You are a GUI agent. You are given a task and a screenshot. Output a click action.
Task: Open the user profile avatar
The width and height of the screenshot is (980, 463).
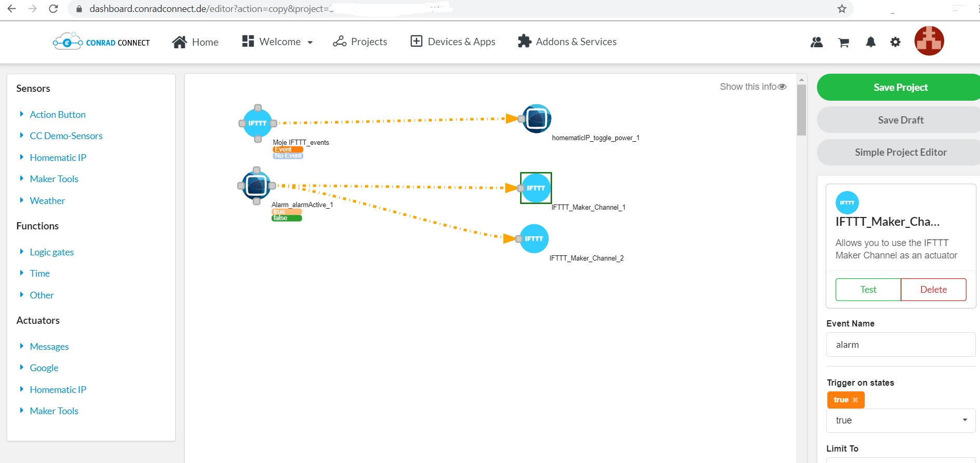point(929,41)
